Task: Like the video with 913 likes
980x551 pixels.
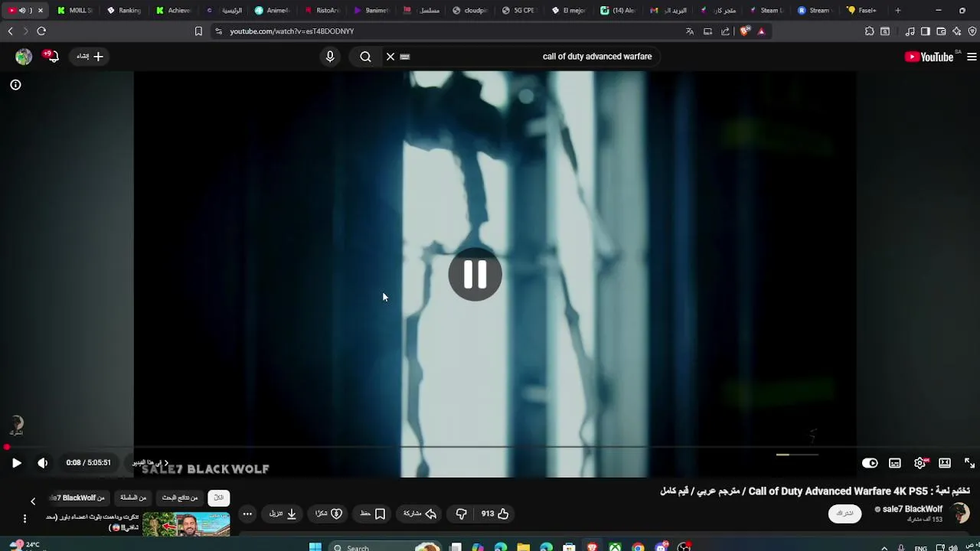Action: (x=495, y=514)
